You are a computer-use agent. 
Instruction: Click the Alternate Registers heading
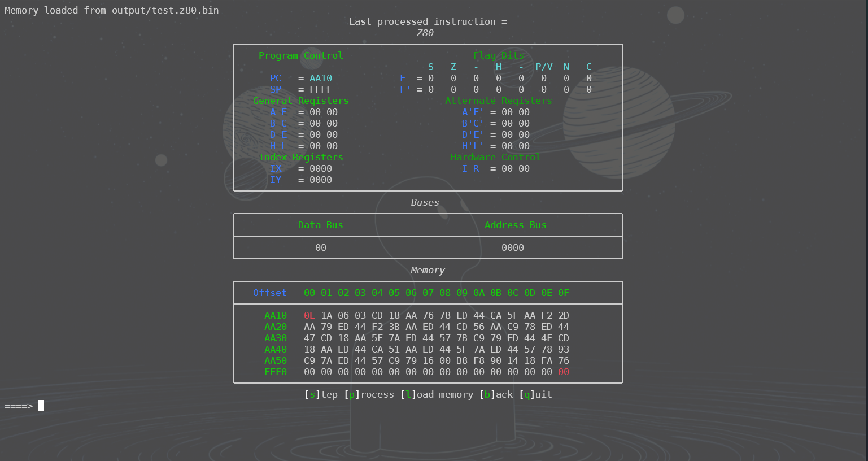tap(499, 101)
